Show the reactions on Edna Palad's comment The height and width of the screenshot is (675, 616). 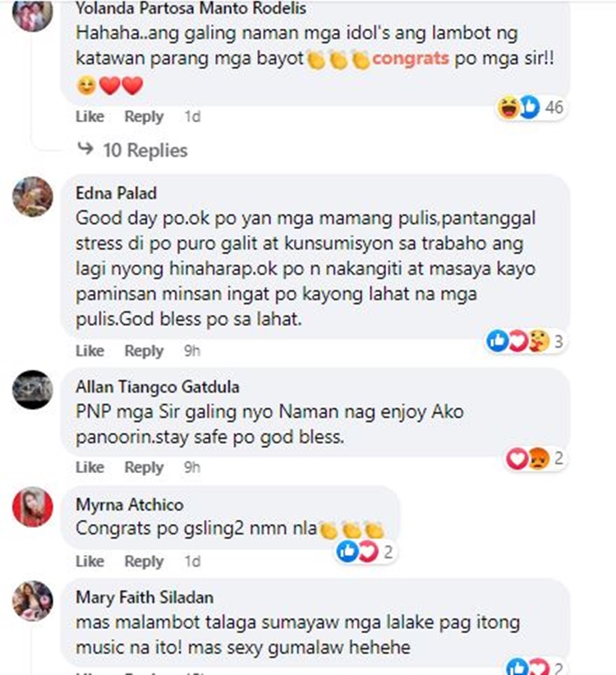[525, 342]
